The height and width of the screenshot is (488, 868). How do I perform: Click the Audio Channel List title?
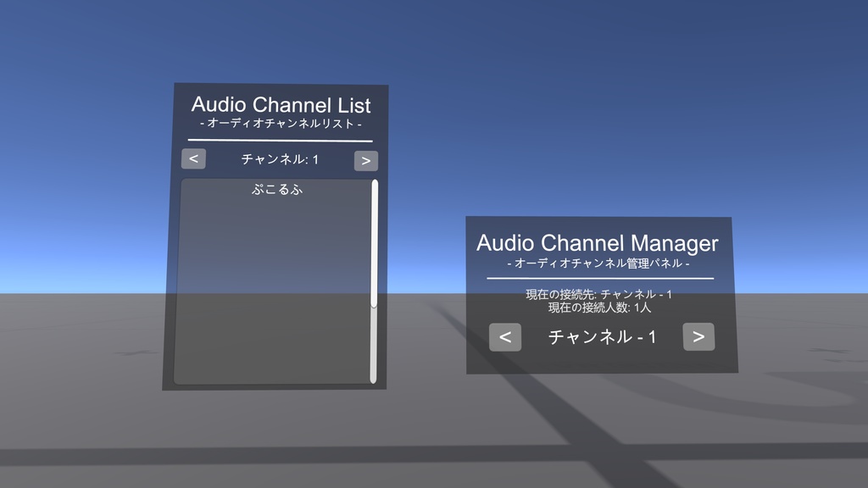281,106
